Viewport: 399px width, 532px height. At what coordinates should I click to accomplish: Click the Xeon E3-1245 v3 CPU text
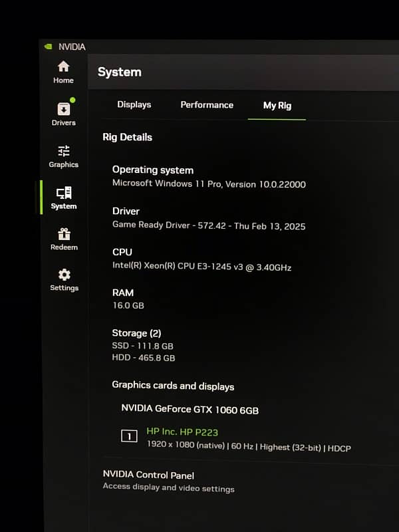[x=202, y=267]
